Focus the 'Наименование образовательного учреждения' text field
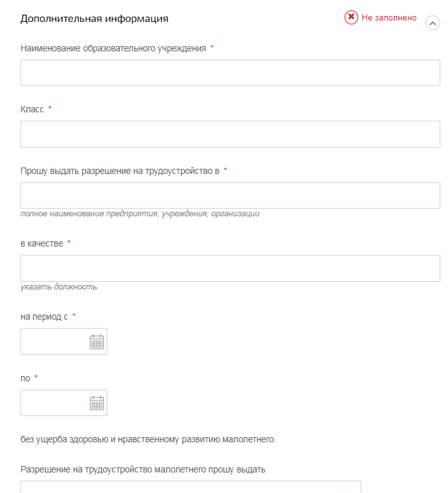 tap(230, 73)
